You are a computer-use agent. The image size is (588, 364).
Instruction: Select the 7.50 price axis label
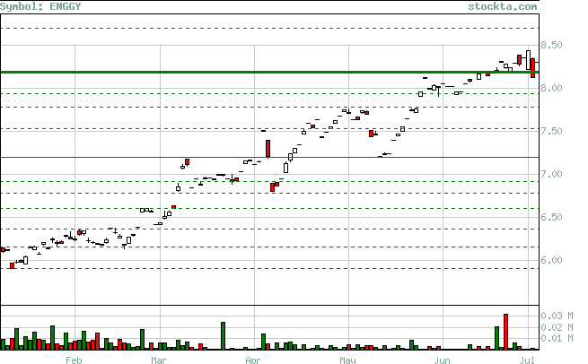click(x=551, y=131)
